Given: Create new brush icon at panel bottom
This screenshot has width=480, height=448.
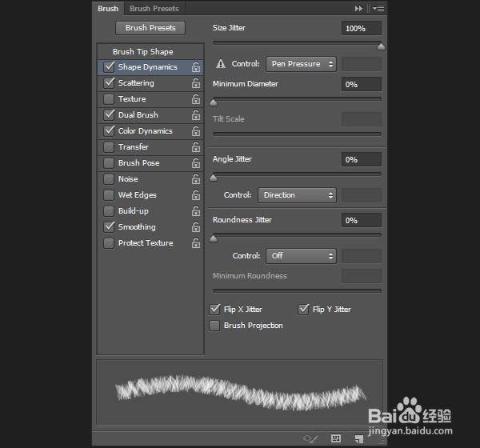Looking at the screenshot, I should 358,439.
